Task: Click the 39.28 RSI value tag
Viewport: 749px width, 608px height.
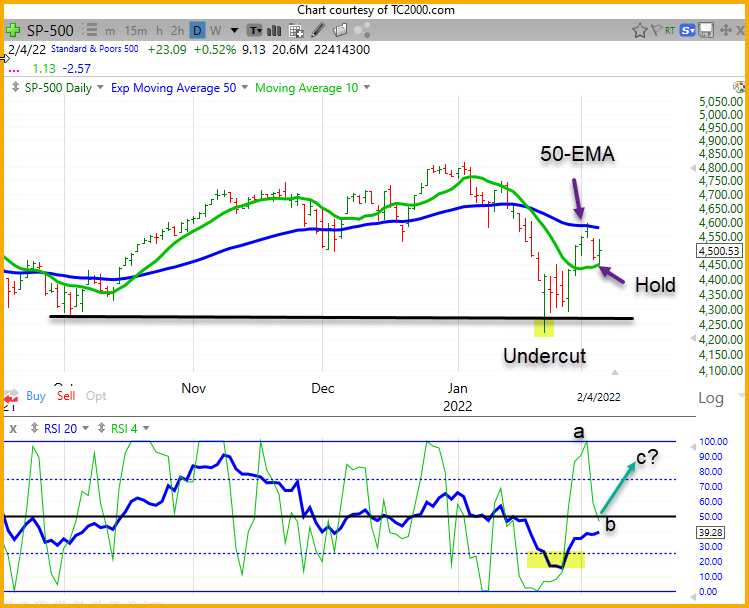Action: click(710, 533)
